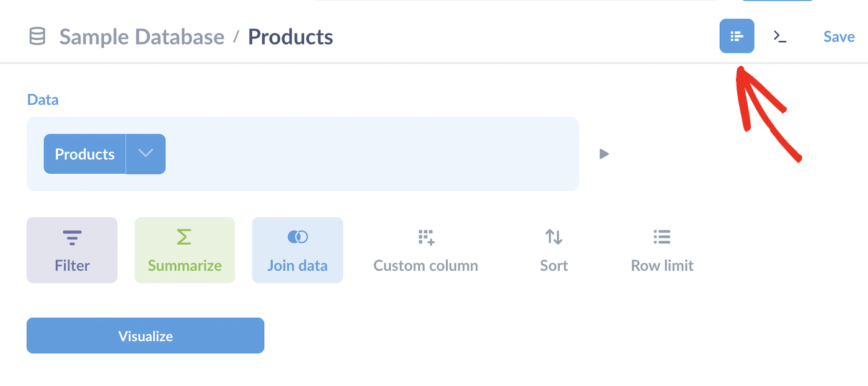
Task: Select the Products breadcrumb title
Action: [290, 37]
